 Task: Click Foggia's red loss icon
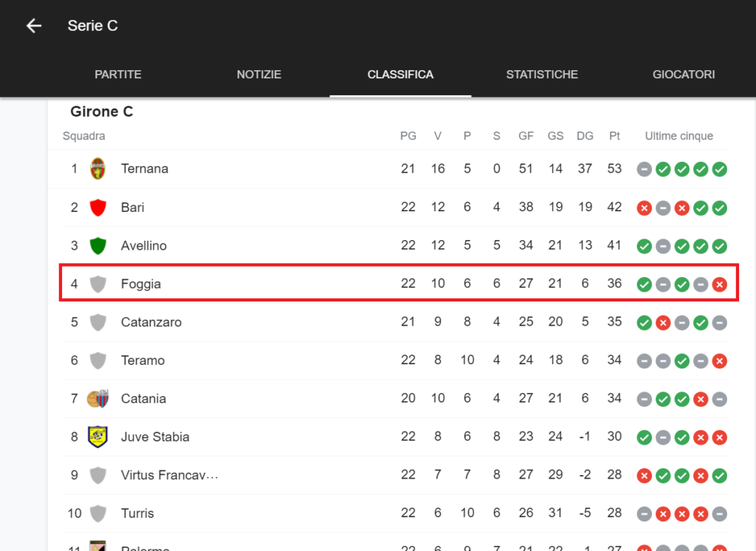pos(719,284)
